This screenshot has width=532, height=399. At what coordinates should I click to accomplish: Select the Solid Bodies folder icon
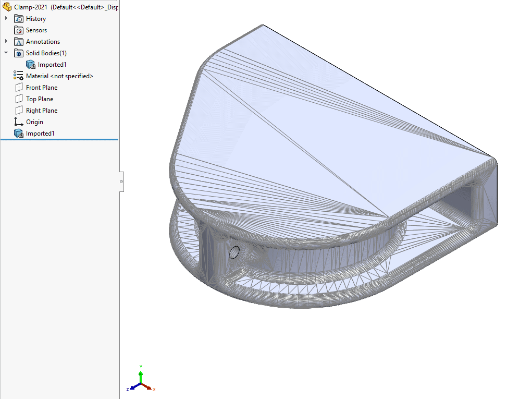coord(19,53)
